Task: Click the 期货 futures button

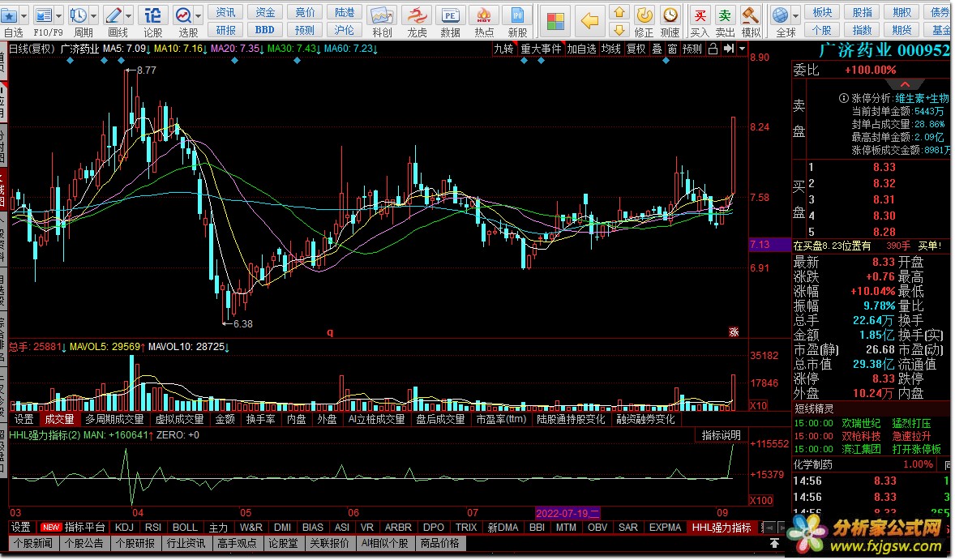Action: click(x=901, y=29)
